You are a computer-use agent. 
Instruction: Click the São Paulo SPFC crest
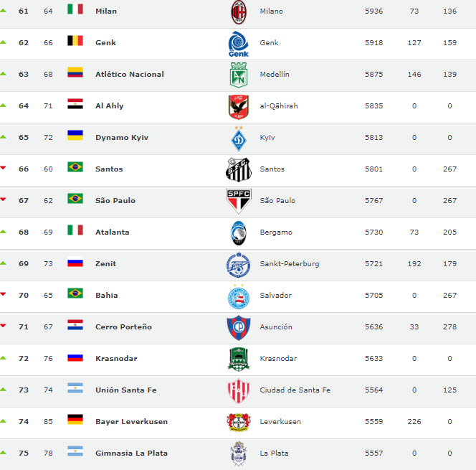(x=238, y=201)
